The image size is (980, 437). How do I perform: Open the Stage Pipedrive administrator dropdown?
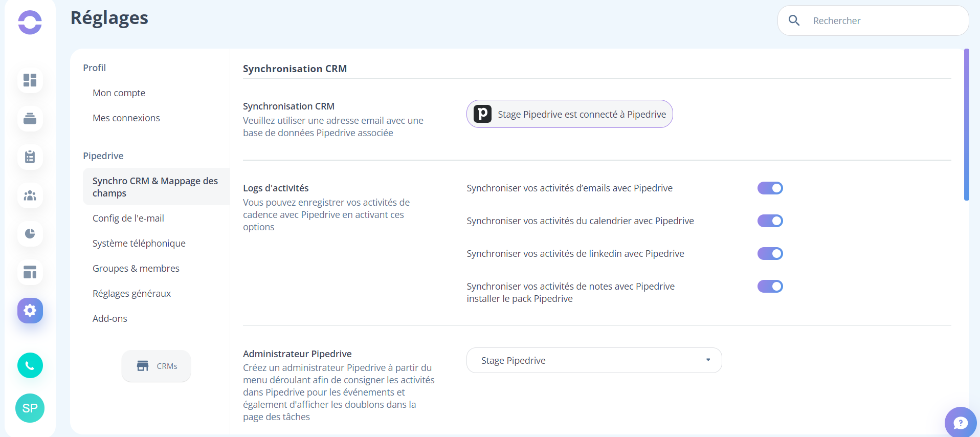594,360
